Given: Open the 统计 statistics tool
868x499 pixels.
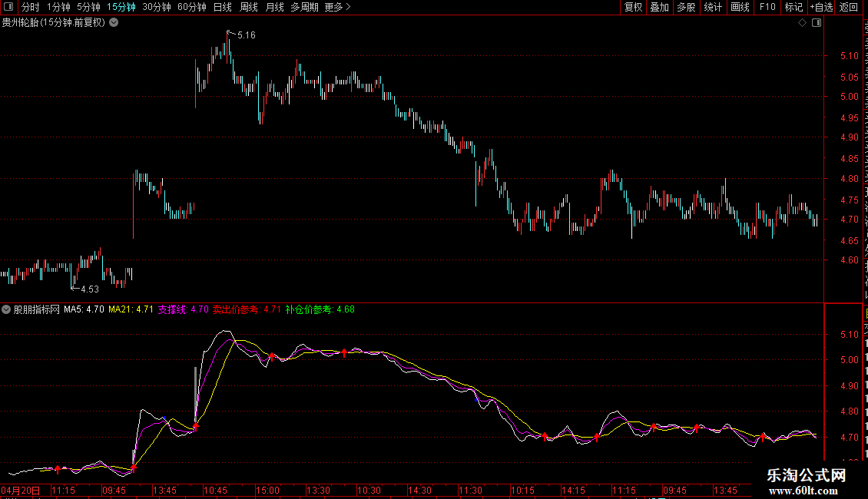Looking at the screenshot, I should click(712, 7).
